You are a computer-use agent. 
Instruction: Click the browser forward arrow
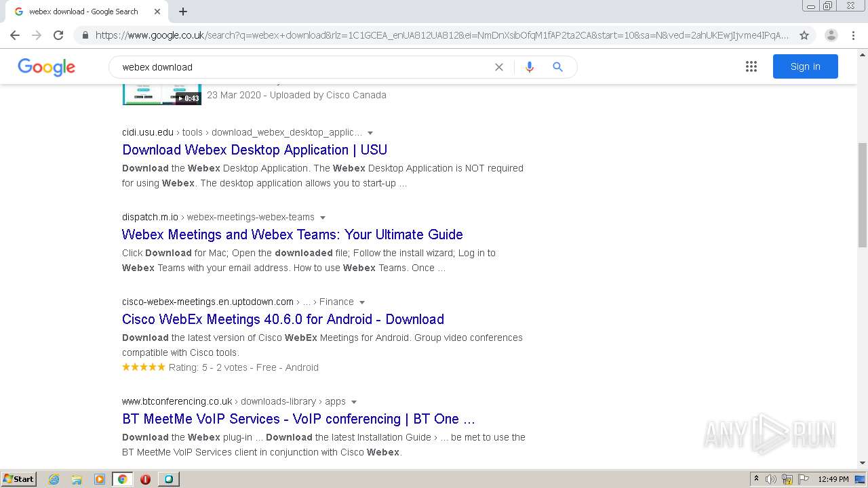37,35
